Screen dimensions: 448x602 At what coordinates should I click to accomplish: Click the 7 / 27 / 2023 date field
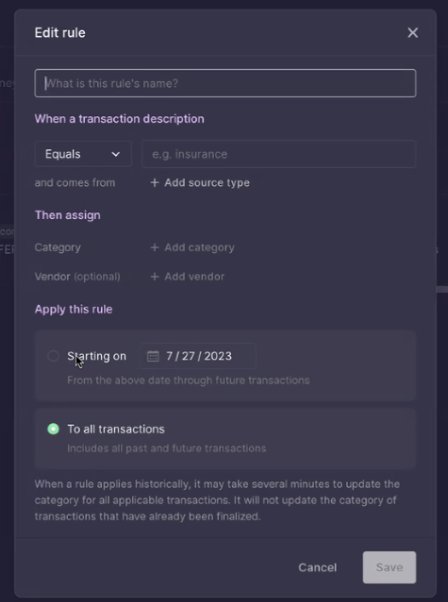(198, 356)
